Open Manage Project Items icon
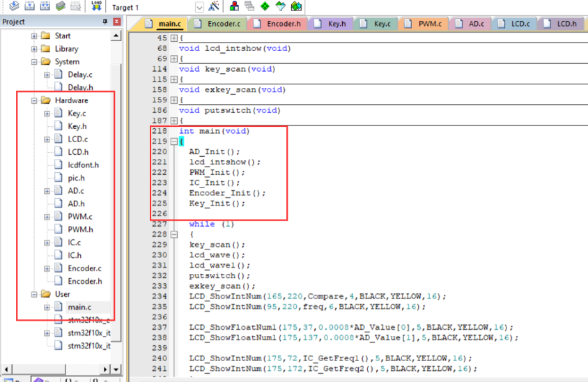This screenshot has width=588, height=382. tap(234, 7)
